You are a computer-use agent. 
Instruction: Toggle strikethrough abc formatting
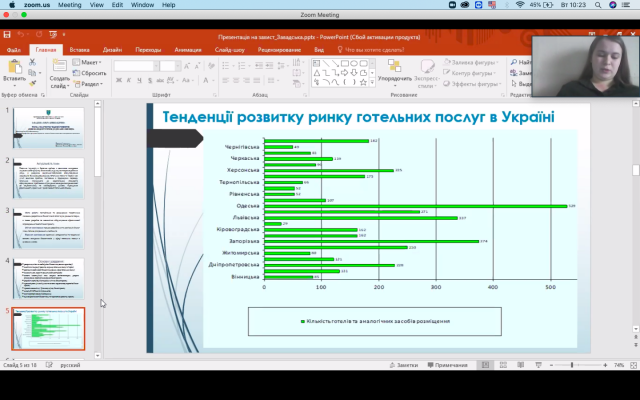point(160,80)
